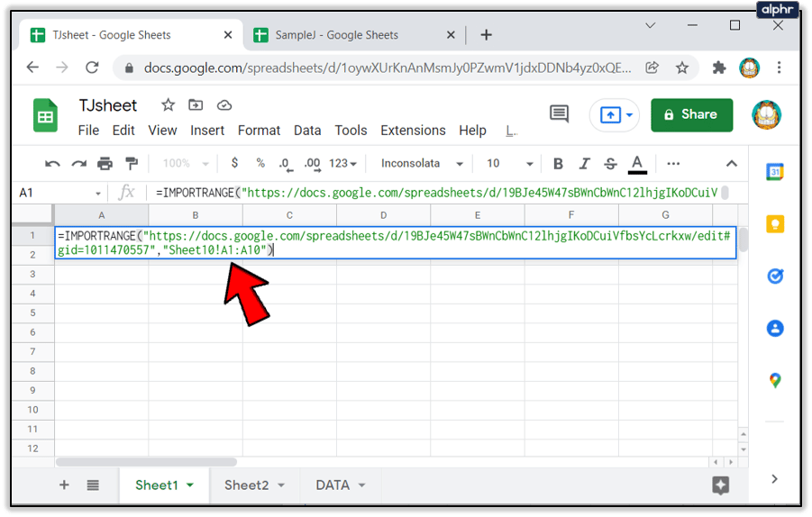Go back in browser history
This screenshot has width=812, height=517.
[32, 68]
